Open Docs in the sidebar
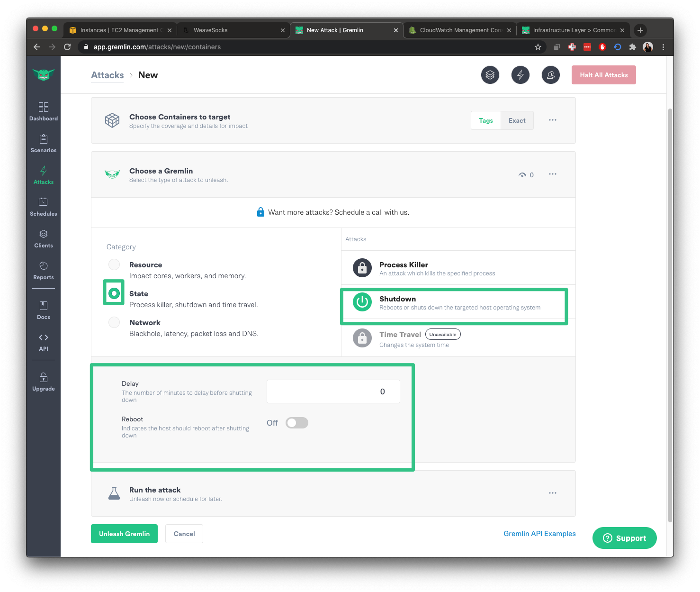700x592 pixels. point(44,310)
